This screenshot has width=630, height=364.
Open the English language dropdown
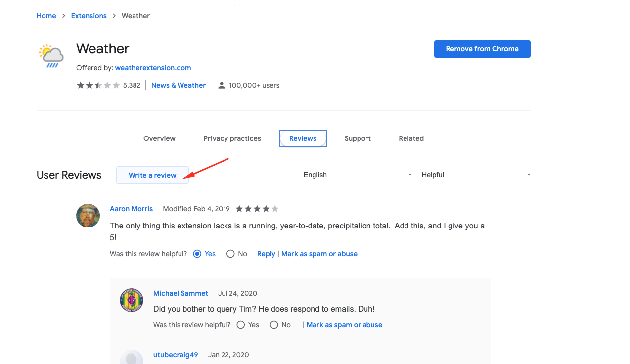coord(358,175)
